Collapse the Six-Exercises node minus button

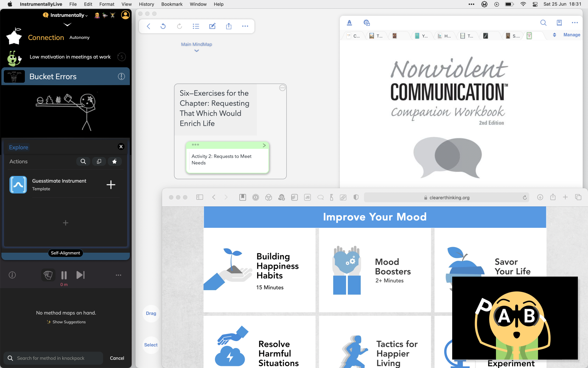pos(282,88)
